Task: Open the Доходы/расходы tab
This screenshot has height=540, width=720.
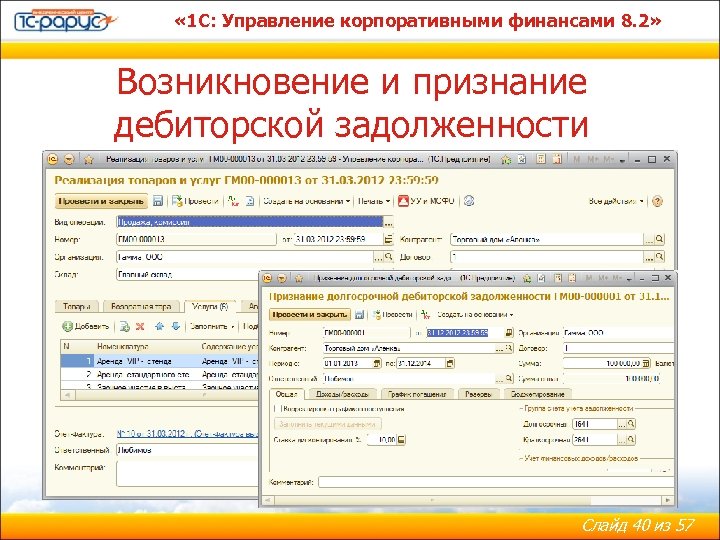Action: [342, 394]
